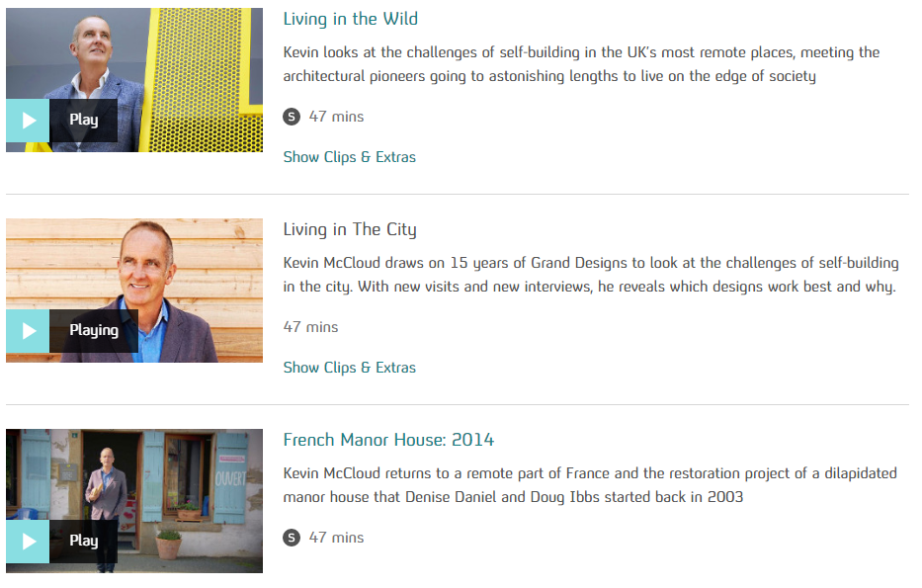Open the "Living in the Wild" episode title
Screen dimensions: 922x588
tap(350, 19)
